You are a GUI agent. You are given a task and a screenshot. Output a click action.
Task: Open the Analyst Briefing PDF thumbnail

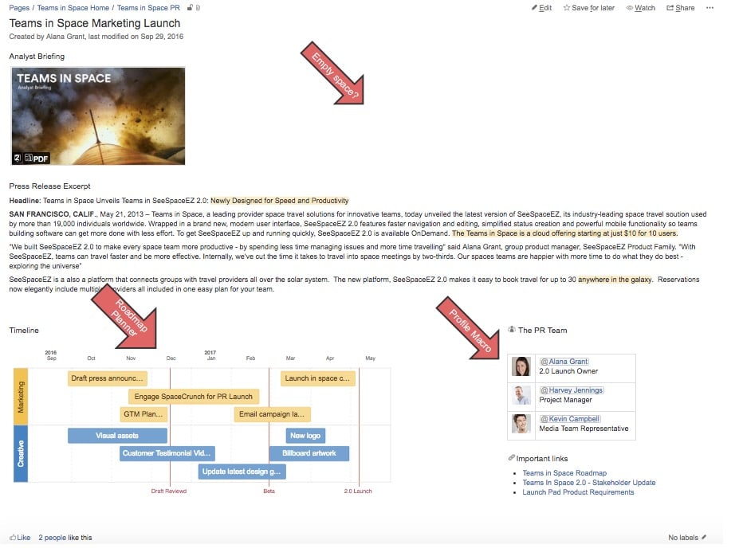(x=98, y=116)
